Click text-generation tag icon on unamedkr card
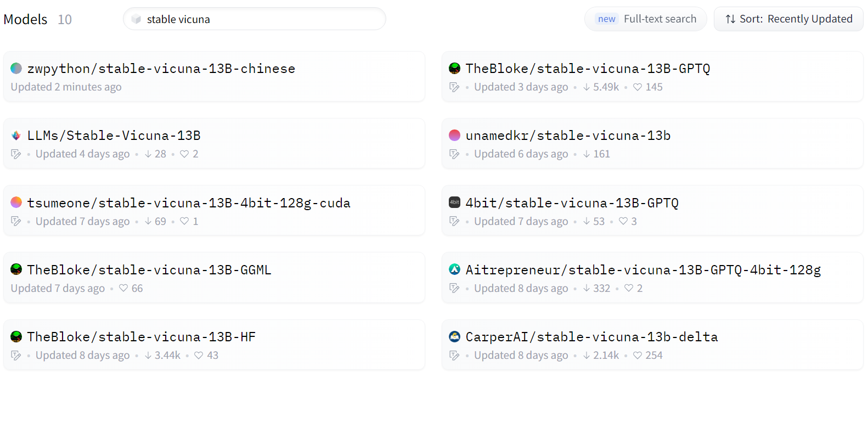This screenshot has height=445, width=868. (454, 154)
